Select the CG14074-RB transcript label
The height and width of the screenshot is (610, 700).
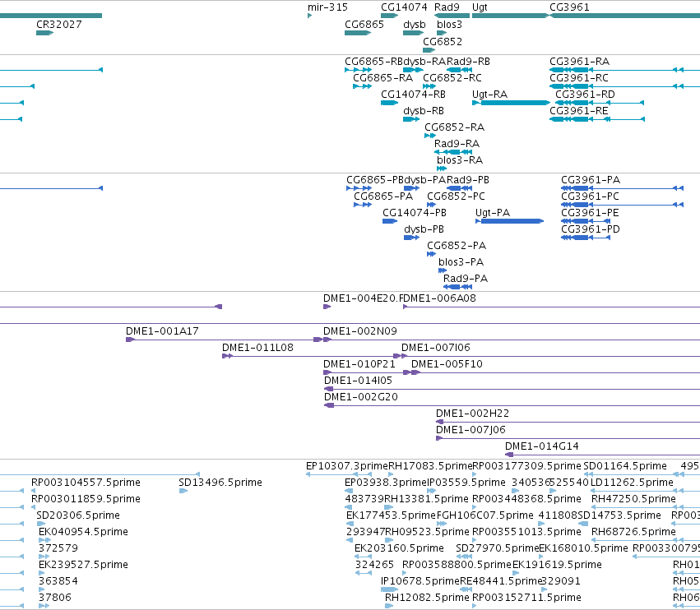click(x=413, y=95)
